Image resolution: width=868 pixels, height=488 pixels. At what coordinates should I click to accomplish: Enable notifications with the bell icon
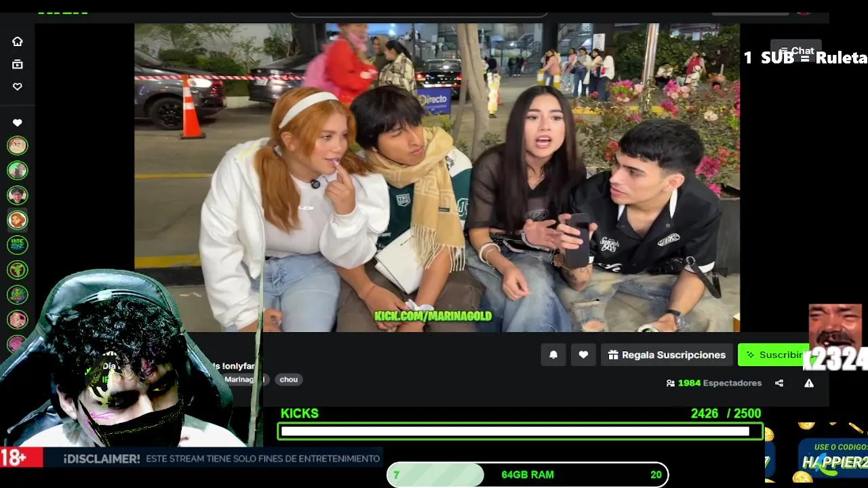(x=553, y=354)
